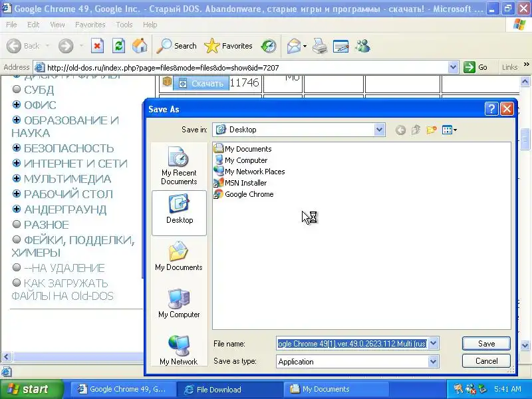Image resolution: width=532 pixels, height=399 pixels.
Task: Click the Forward arrow in IE
Action: 66,46
